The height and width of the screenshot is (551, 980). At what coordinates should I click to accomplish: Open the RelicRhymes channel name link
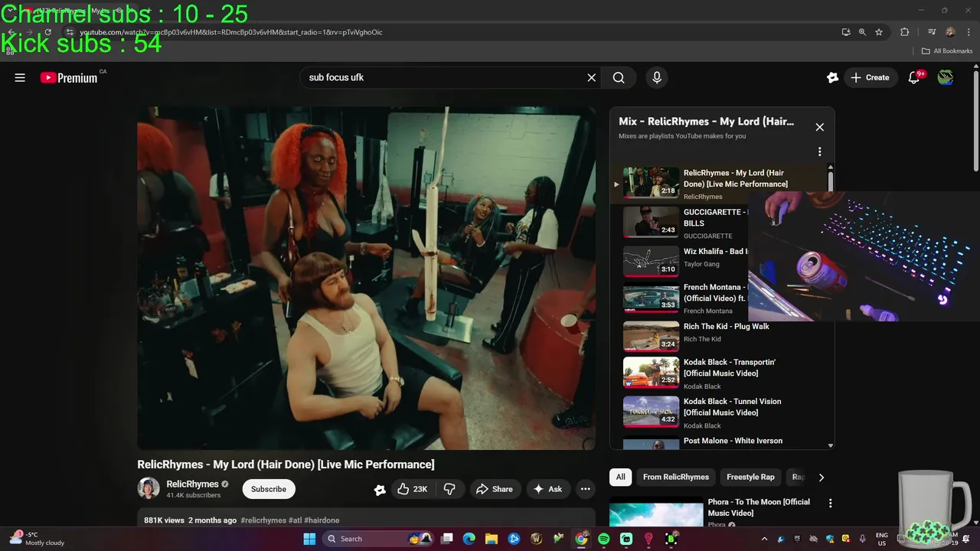point(192,484)
